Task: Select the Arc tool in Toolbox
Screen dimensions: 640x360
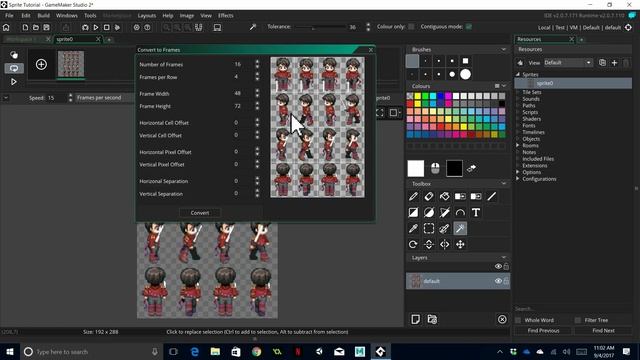Action: coord(460,212)
